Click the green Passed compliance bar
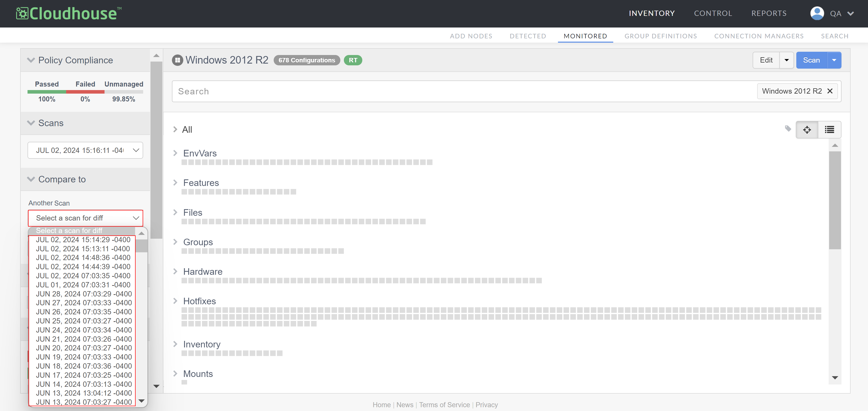Image resolution: width=868 pixels, height=411 pixels. (x=47, y=92)
